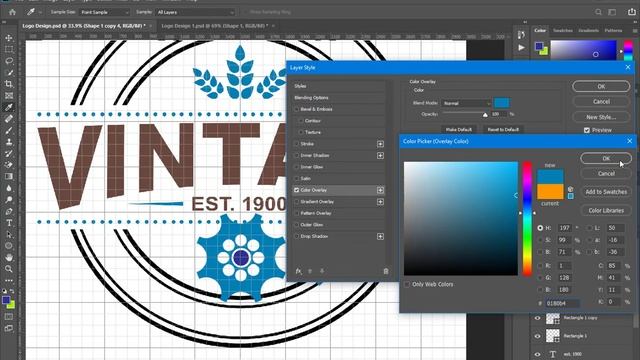Select the Clone Stamp tool
This screenshot has width=640, height=360.
tap(9, 142)
